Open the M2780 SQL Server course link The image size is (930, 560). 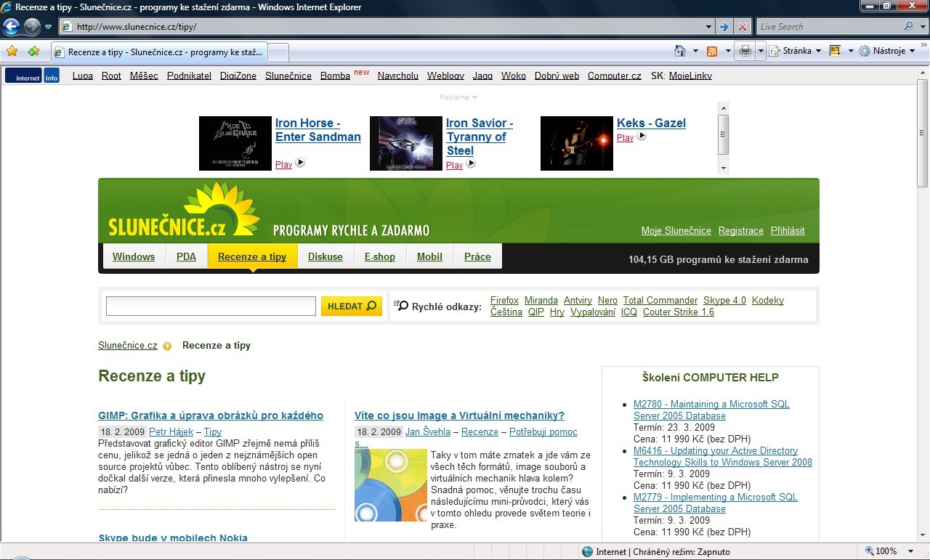pos(711,410)
